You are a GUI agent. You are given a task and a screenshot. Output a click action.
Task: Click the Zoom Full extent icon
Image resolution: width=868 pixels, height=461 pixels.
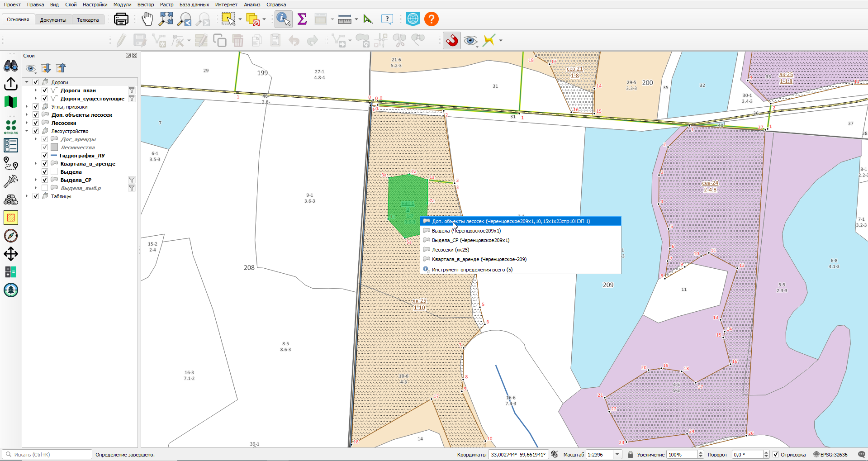tap(166, 19)
